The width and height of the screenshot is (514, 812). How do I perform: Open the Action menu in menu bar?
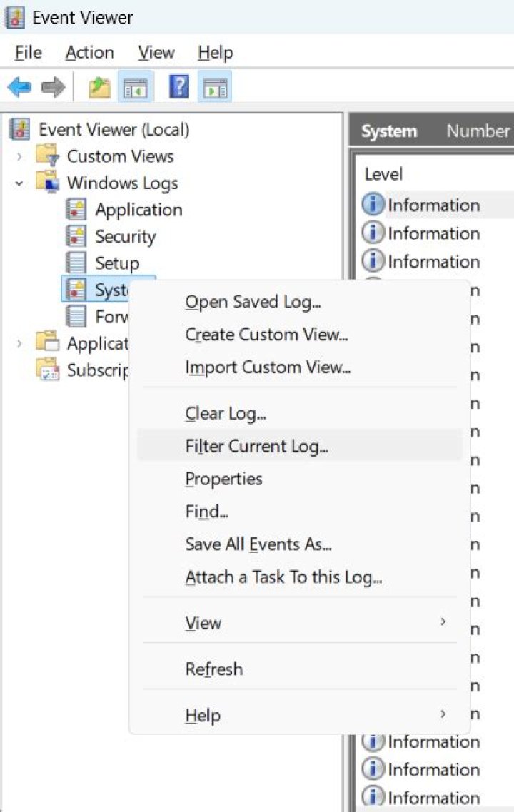point(89,52)
